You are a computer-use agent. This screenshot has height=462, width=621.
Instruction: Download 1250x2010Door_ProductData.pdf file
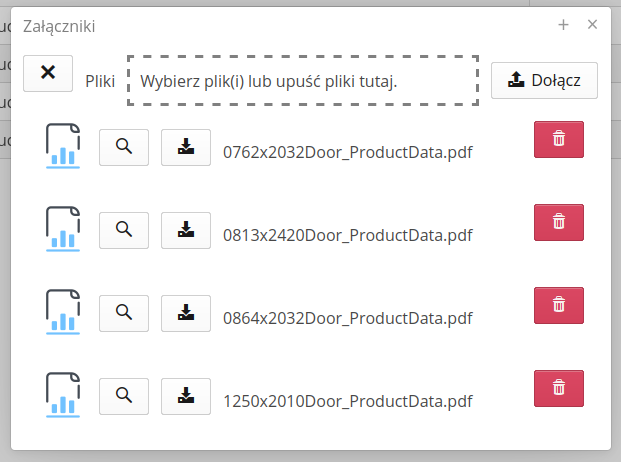(185, 395)
